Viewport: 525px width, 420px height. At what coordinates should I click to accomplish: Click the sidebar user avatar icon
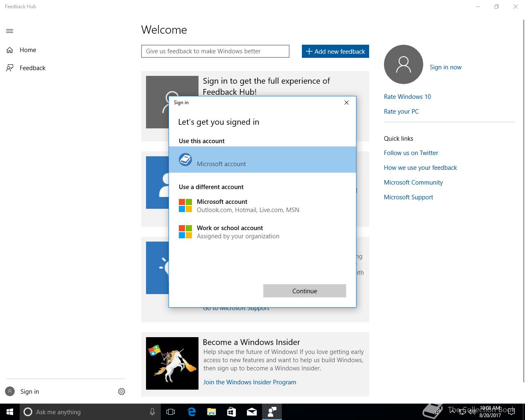[x=10, y=391]
